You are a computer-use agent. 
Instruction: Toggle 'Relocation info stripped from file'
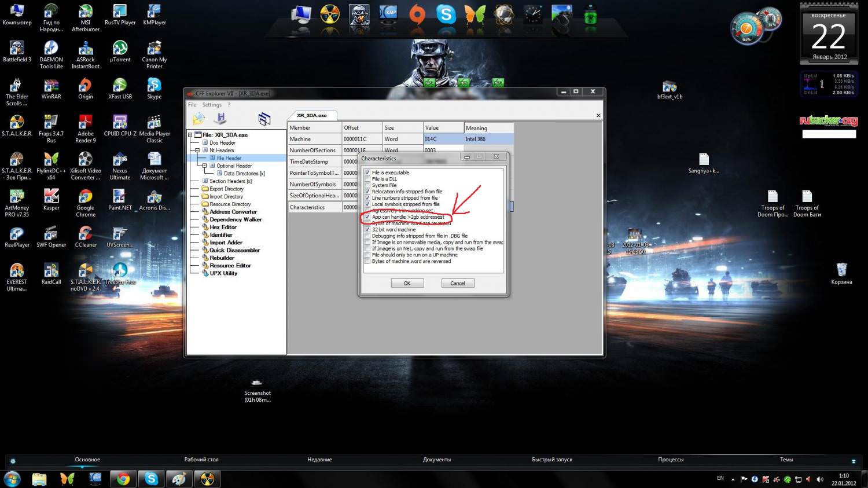(x=367, y=192)
